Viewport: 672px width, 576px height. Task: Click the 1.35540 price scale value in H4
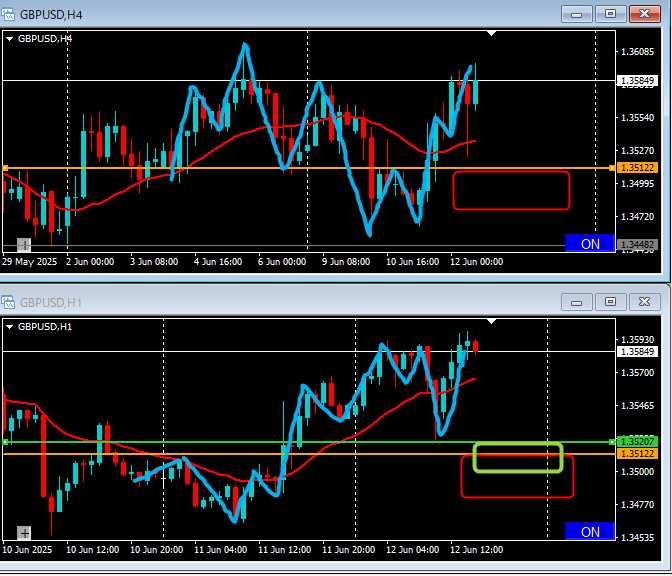point(638,117)
